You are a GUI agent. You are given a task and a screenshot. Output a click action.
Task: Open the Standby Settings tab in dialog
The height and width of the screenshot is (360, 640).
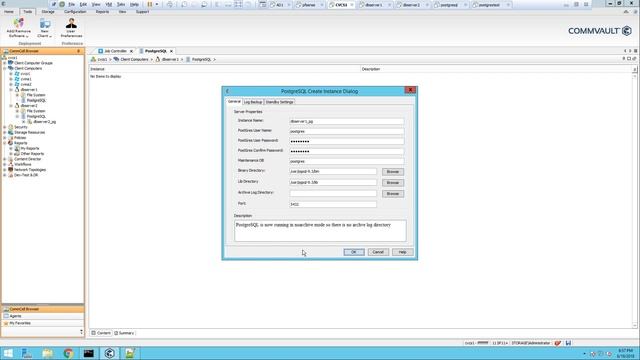pyautogui.click(x=280, y=102)
